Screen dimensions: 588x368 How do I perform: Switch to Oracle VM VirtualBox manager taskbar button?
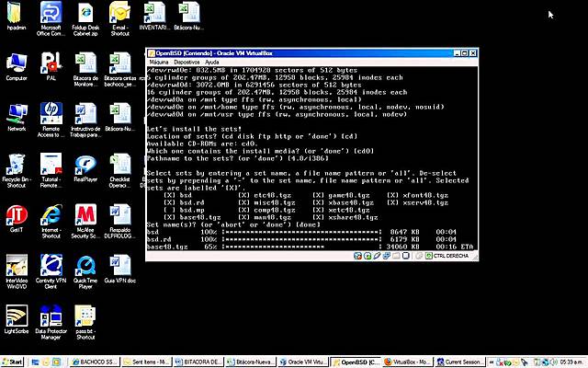coord(302,362)
